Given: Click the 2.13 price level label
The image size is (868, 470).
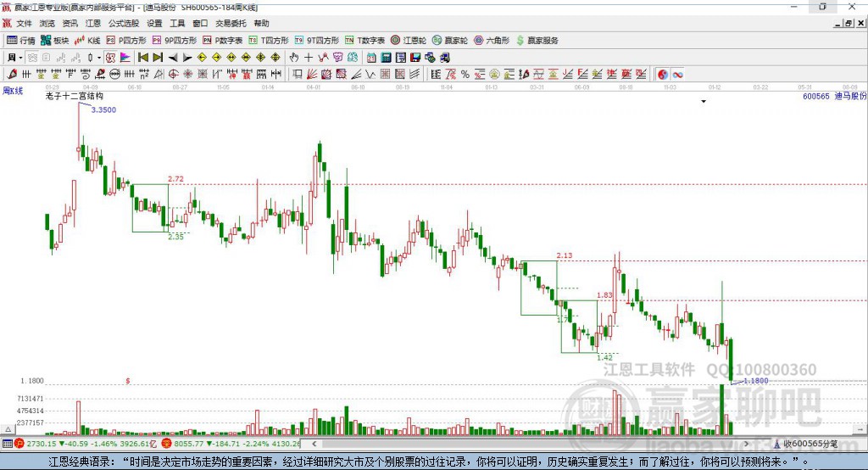Looking at the screenshot, I should click(565, 255).
